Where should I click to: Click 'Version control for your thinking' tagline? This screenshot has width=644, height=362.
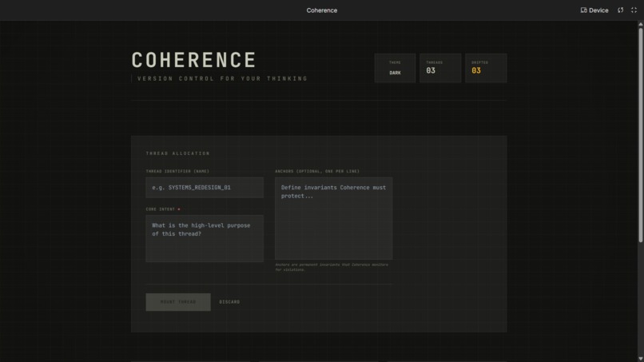[x=222, y=78]
